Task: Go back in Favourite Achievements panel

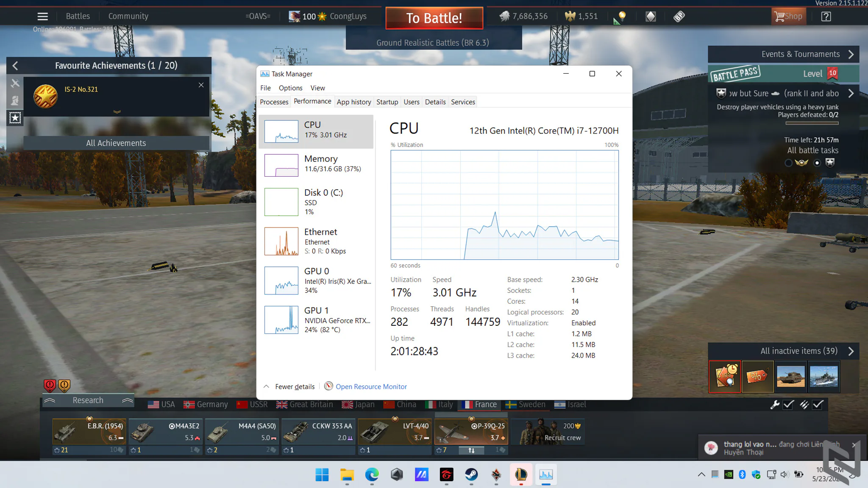Action: (x=15, y=66)
